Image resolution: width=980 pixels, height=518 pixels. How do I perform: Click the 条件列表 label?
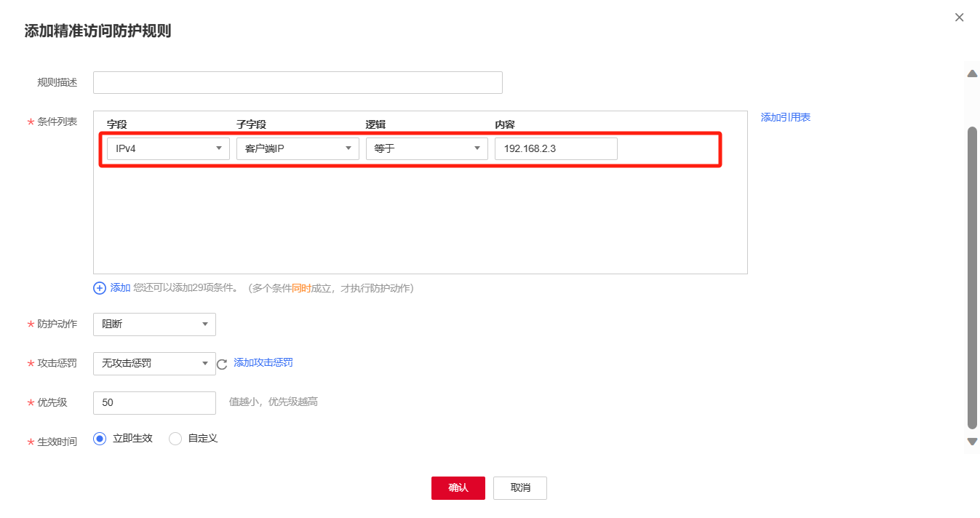click(57, 121)
